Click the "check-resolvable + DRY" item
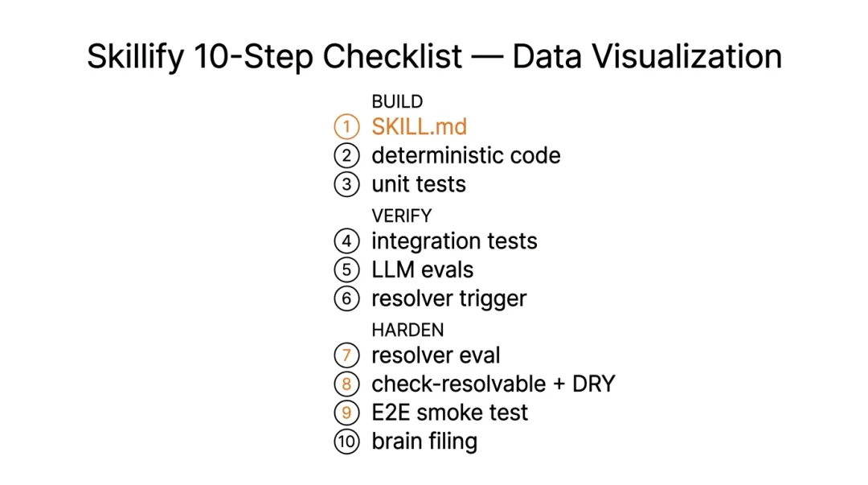The height and width of the screenshot is (485, 868). (x=493, y=384)
